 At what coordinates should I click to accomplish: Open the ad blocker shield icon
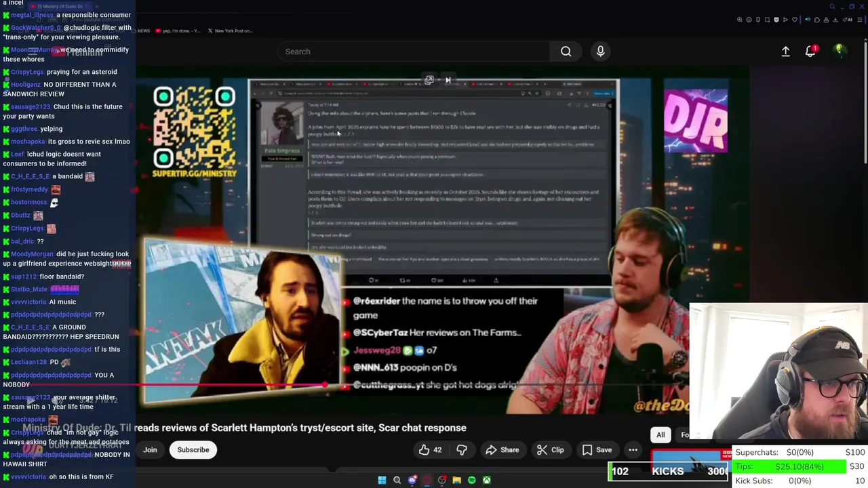coord(776,20)
